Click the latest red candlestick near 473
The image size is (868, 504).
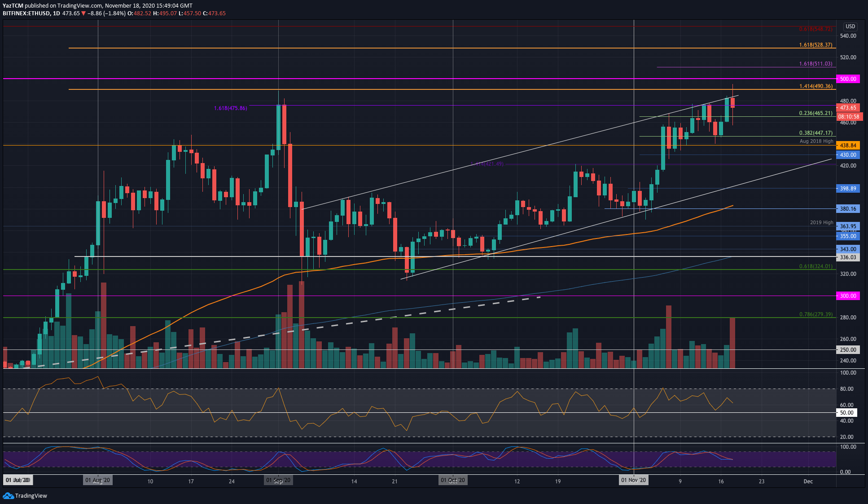point(732,103)
